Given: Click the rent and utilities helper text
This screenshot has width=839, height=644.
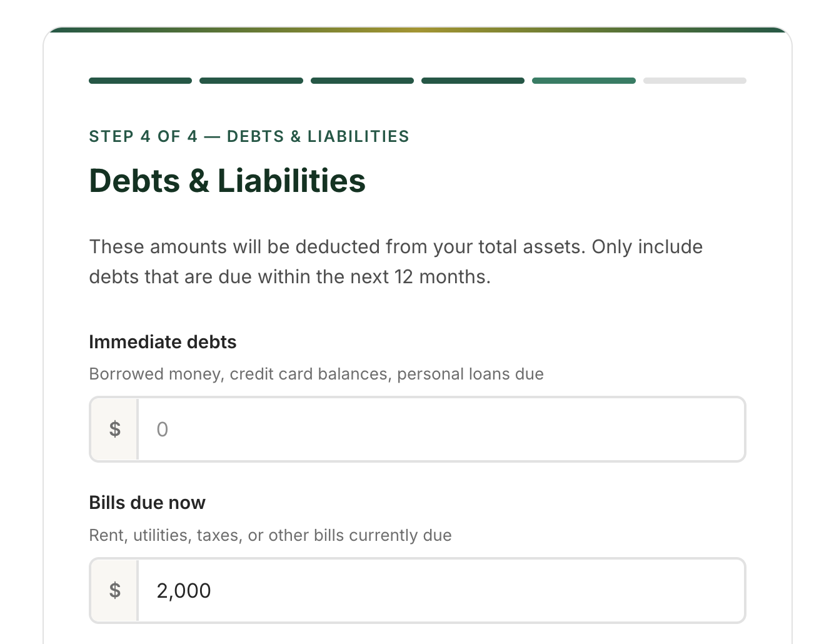Looking at the screenshot, I should coord(270,535).
